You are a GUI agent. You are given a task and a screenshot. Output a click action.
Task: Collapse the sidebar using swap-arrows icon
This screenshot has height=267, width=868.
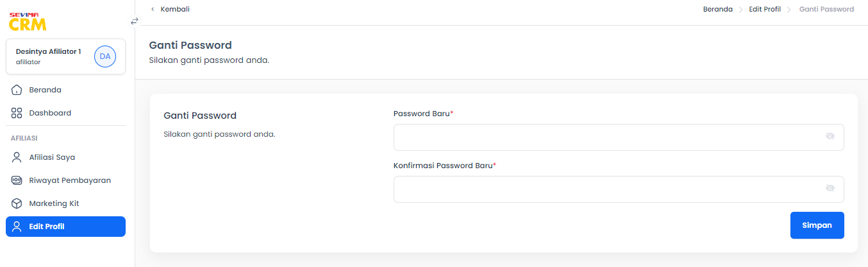click(135, 21)
